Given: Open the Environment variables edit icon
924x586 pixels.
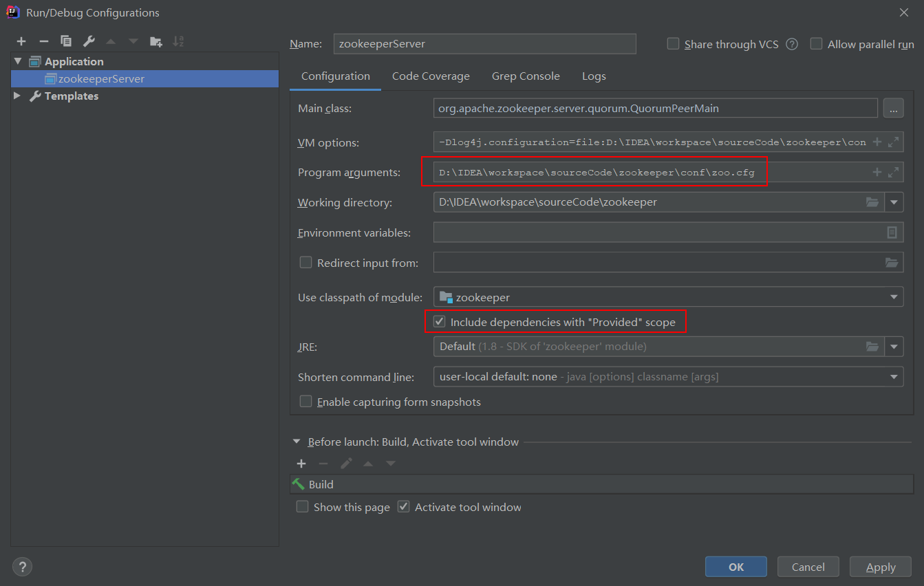Looking at the screenshot, I should click(x=892, y=232).
